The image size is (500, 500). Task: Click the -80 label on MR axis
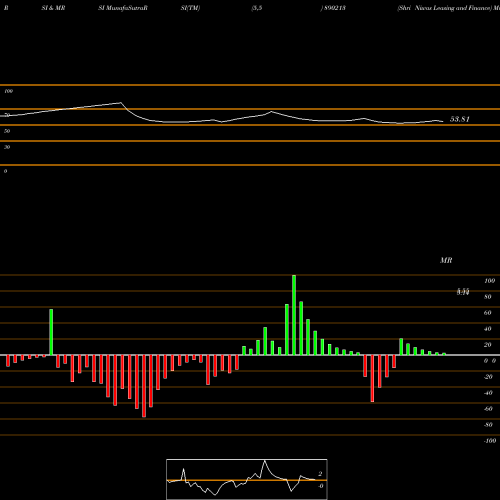488,425
